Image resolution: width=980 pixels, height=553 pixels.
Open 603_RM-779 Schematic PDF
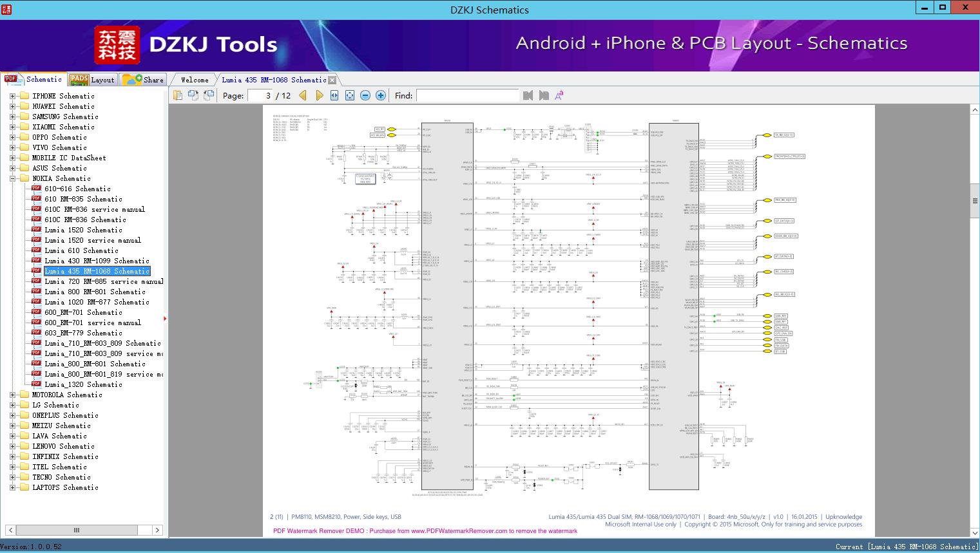point(83,333)
